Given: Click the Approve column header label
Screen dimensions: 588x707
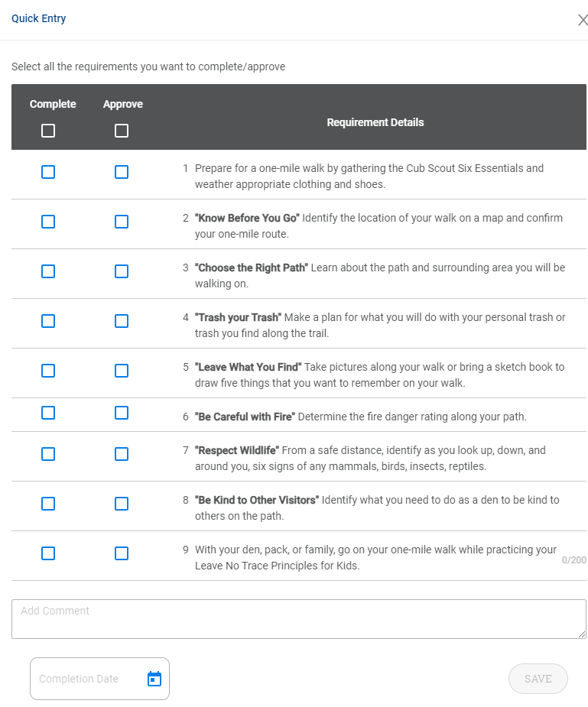Looking at the screenshot, I should coord(122,104).
